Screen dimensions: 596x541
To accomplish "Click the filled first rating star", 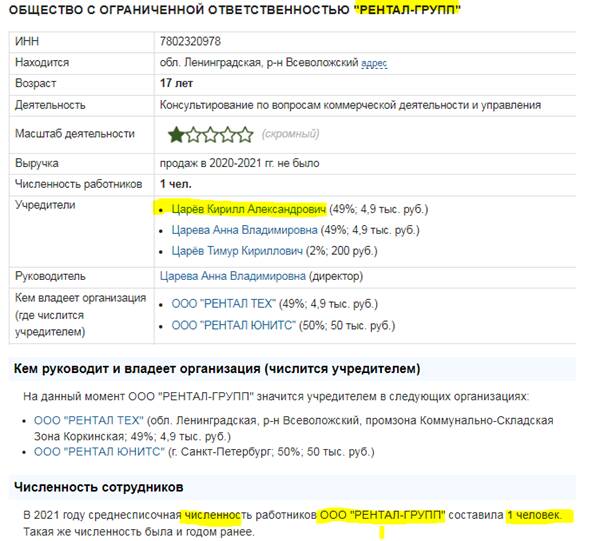I will point(176,135).
